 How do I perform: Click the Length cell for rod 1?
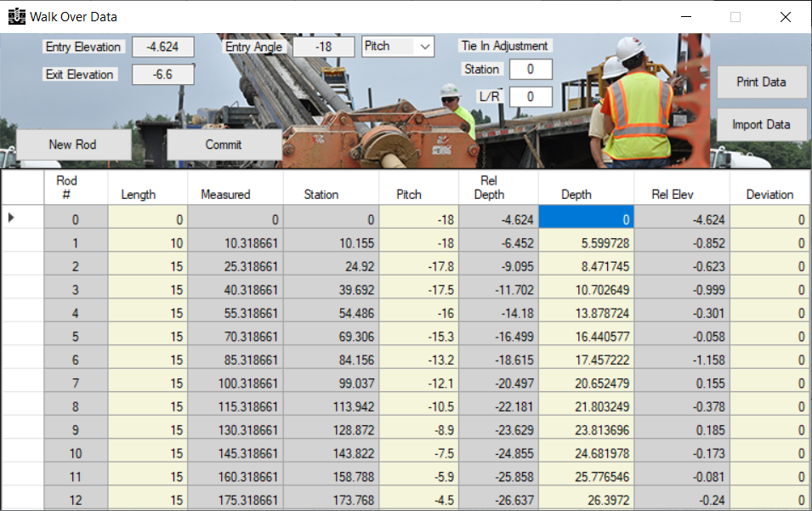point(147,243)
